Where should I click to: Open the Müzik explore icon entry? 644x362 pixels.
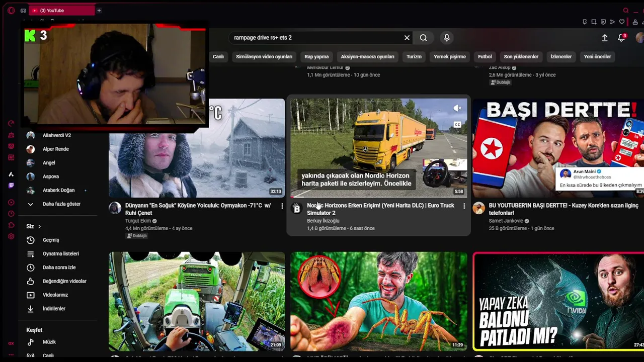[31, 342]
